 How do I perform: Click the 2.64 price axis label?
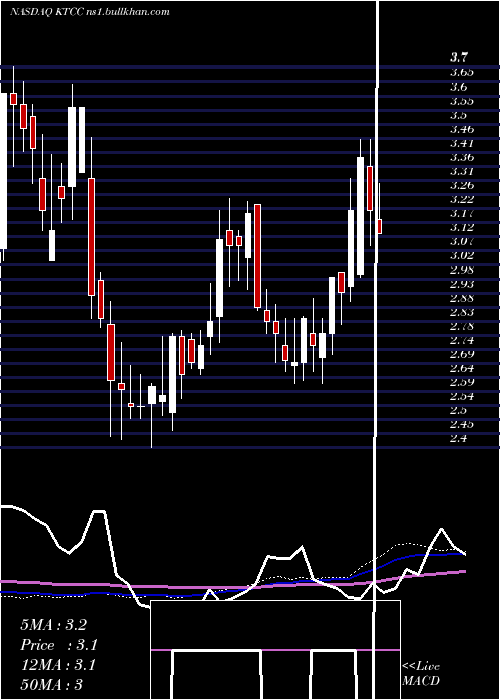[462, 368]
